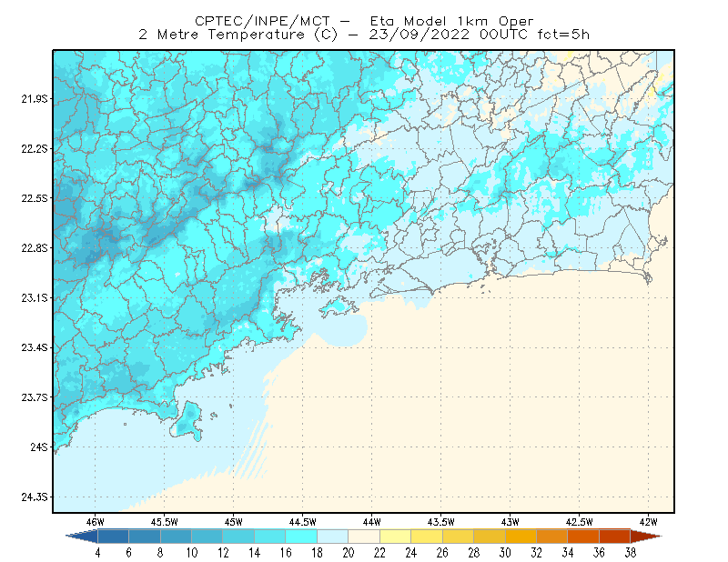Click the 18-20 °C pale blue legend swatch
Viewport: 728px width, 562px height.
point(332,537)
